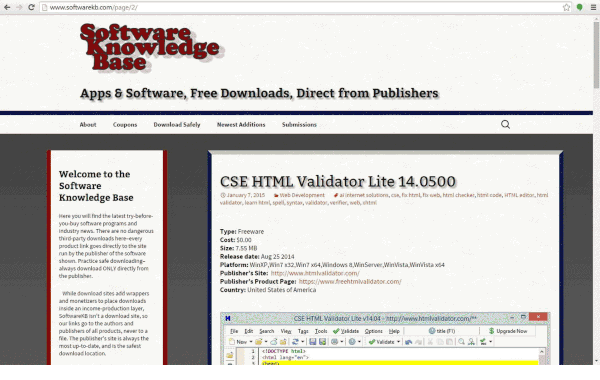Open the About menu item
Viewport: 600px width, 380px height.
[88, 124]
